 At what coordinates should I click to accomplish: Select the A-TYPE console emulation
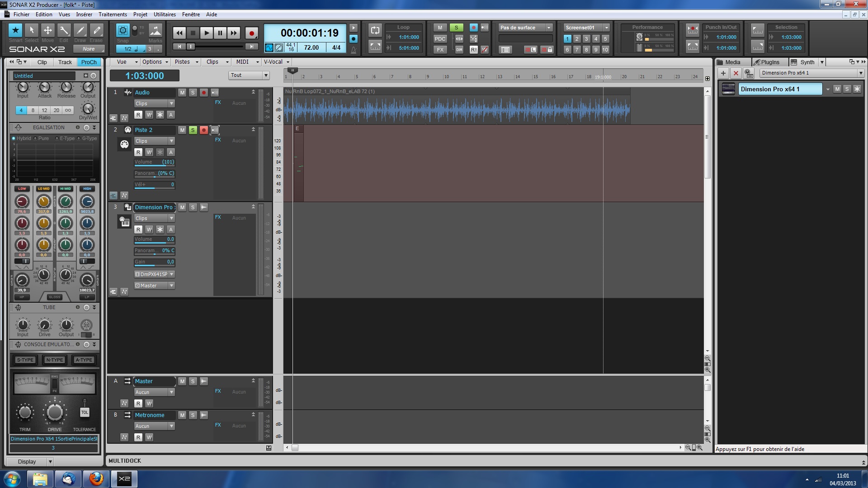pos(84,360)
